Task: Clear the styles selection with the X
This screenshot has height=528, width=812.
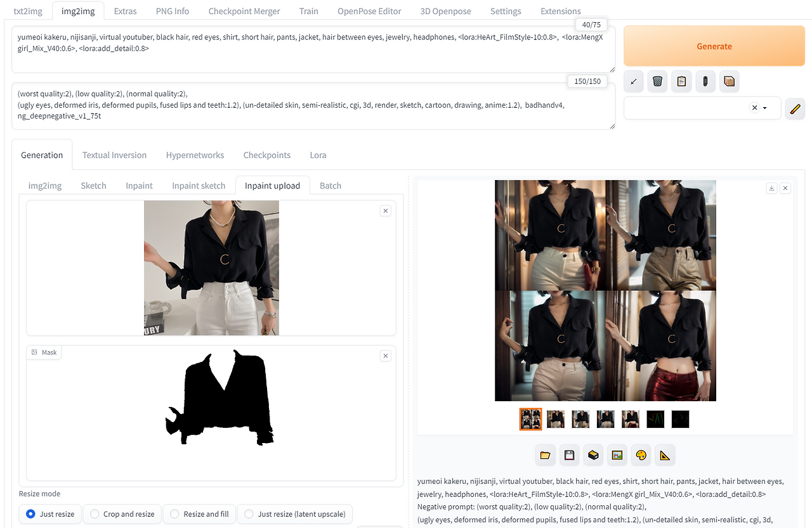Action: [x=754, y=108]
